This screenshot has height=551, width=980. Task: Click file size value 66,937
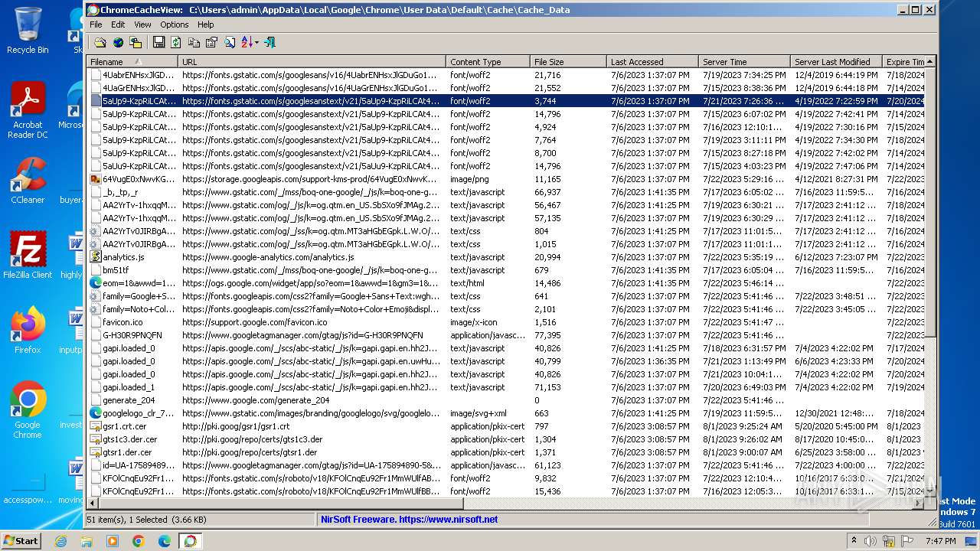547,192
